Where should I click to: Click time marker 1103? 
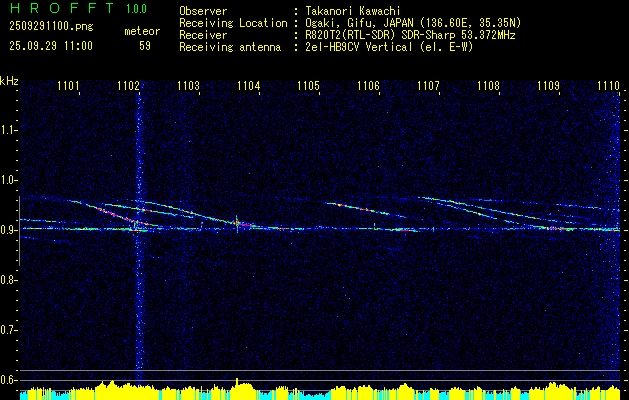pyautogui.click(x=189, y=85)
